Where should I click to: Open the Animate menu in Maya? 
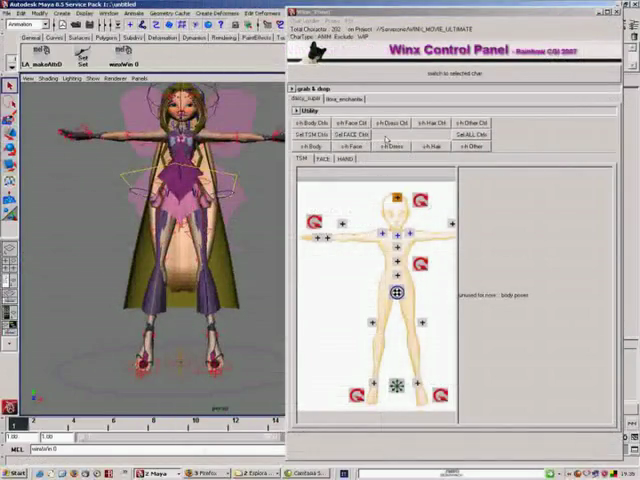point(134,13)
